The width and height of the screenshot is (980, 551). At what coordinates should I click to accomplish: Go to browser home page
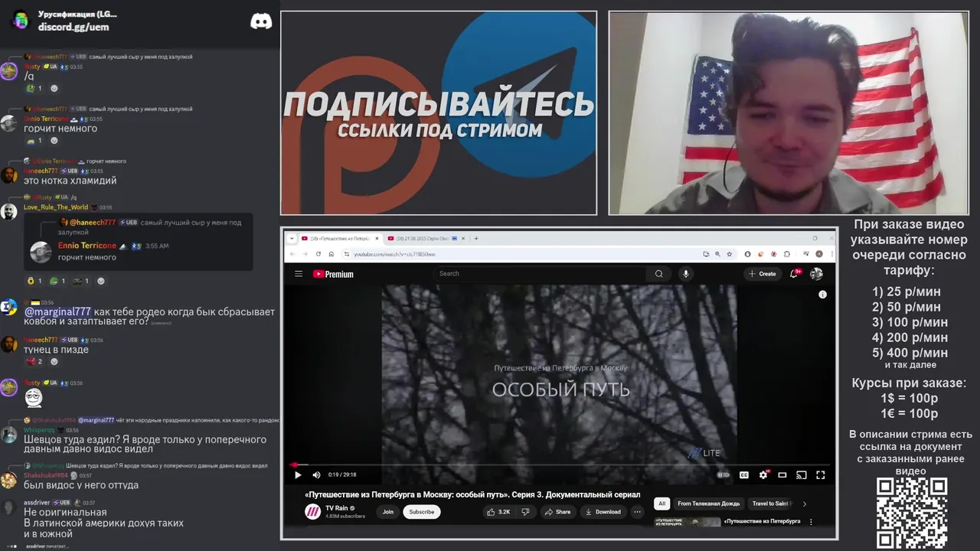click(332, 253)
